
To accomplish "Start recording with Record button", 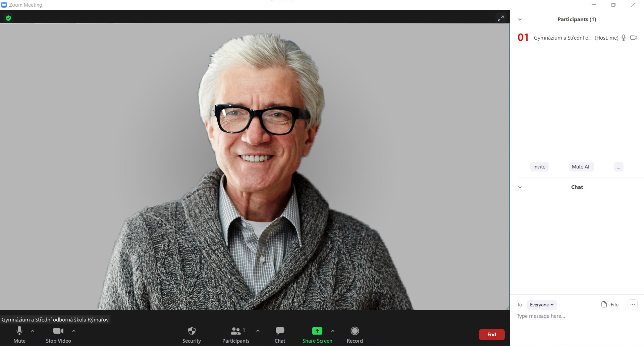I will (x=355, y=335).
